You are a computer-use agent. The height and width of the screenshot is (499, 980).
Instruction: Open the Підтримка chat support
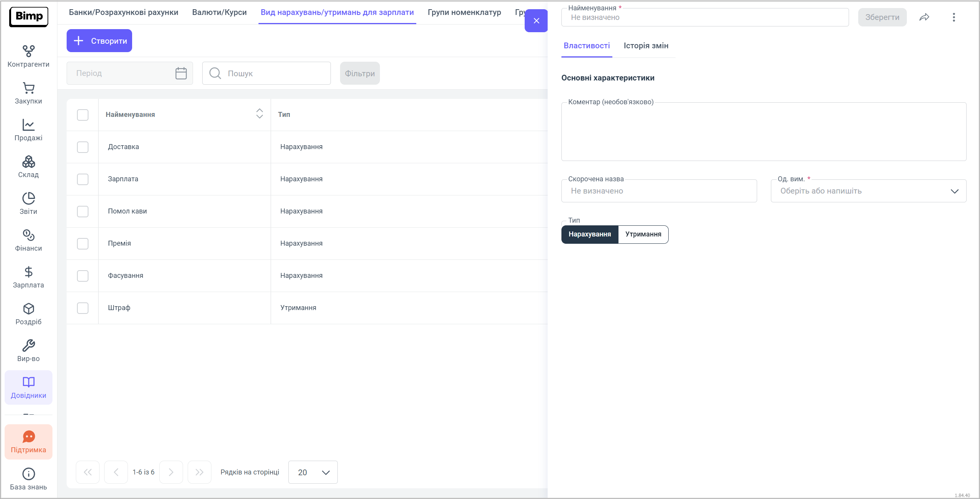pyautogui.click(x=28, y=442)
